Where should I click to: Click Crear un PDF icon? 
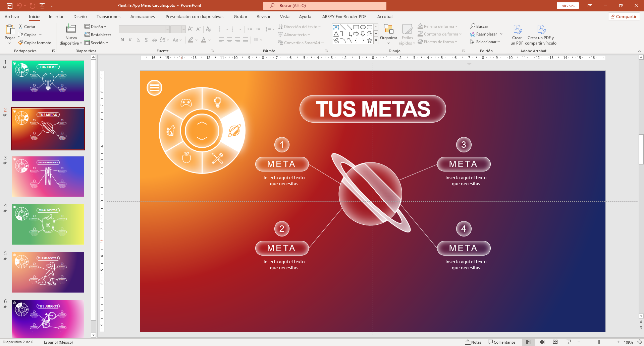pos(517,30)
